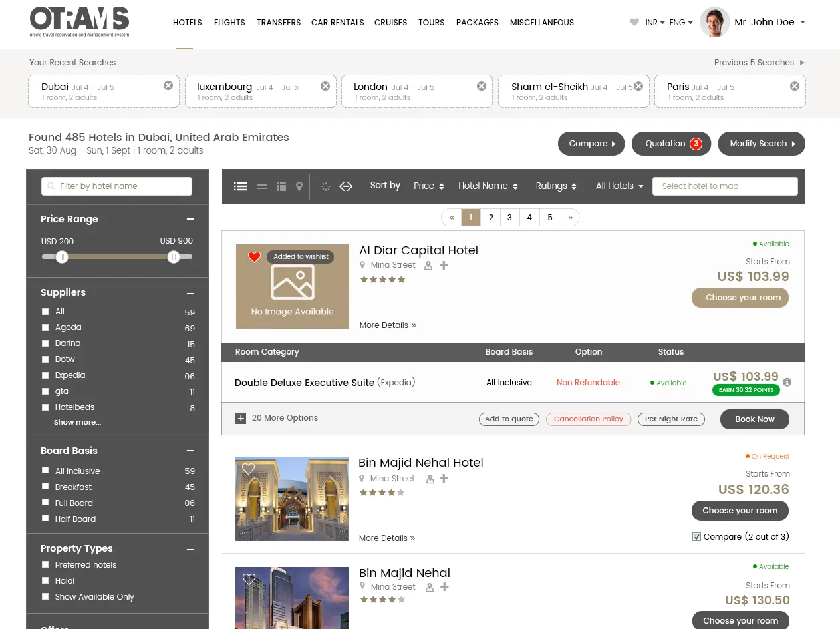This screenshot has width=840, height=629.
Task: Click map pin beside Al Diar Mina Street
Action: (362, 265)
